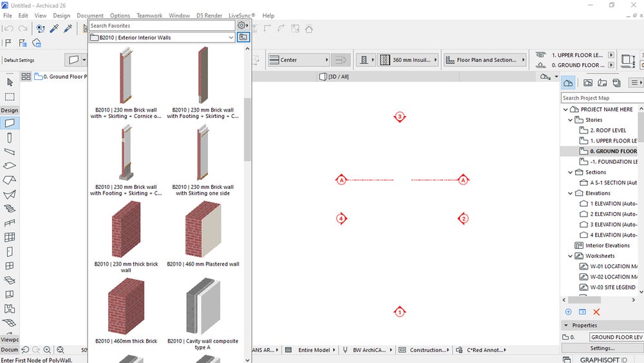Collapse the Elevations tree node

point(570,193)
